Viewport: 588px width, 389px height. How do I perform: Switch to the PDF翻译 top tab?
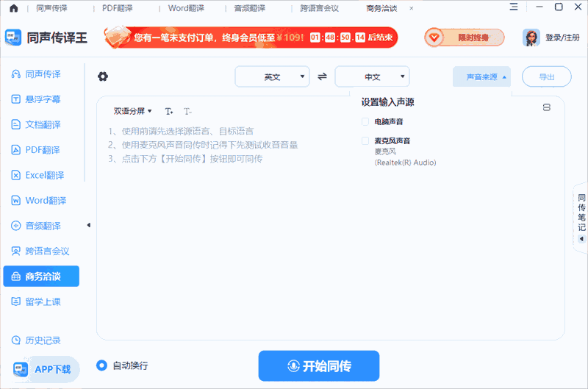pyautogui.click(x=118, y=8)
